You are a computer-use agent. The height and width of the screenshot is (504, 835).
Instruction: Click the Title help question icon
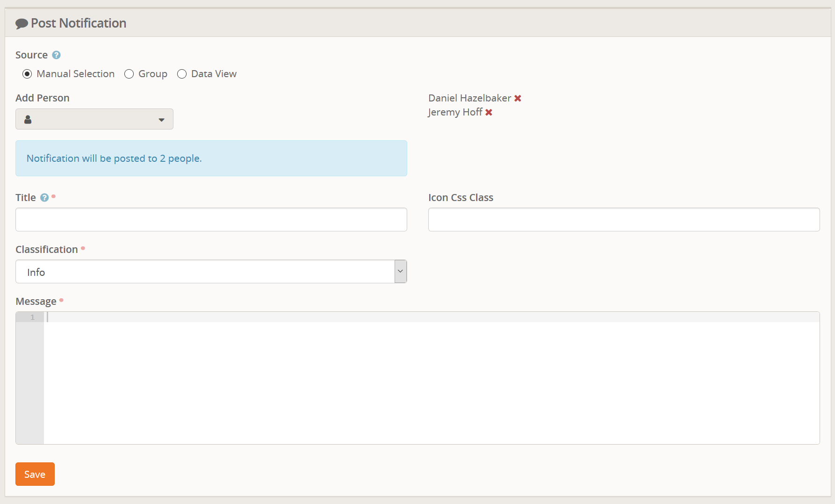tap(44, 198)
